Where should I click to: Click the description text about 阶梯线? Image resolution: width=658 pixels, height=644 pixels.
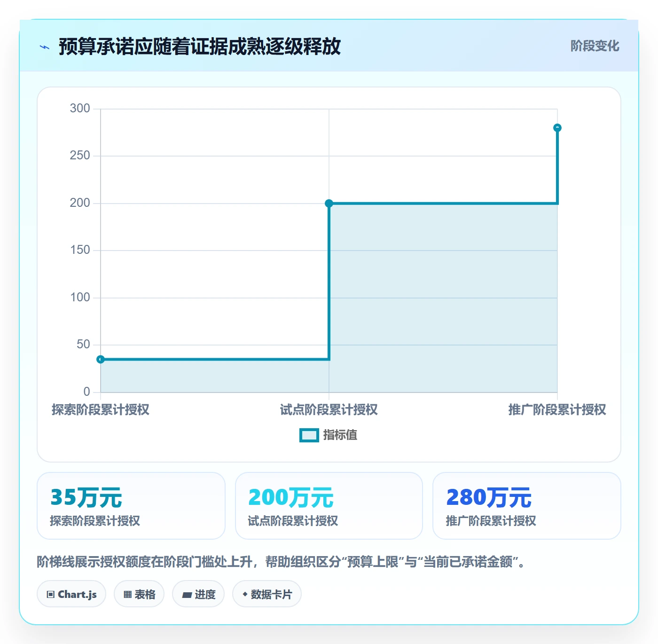coord(281,562)
